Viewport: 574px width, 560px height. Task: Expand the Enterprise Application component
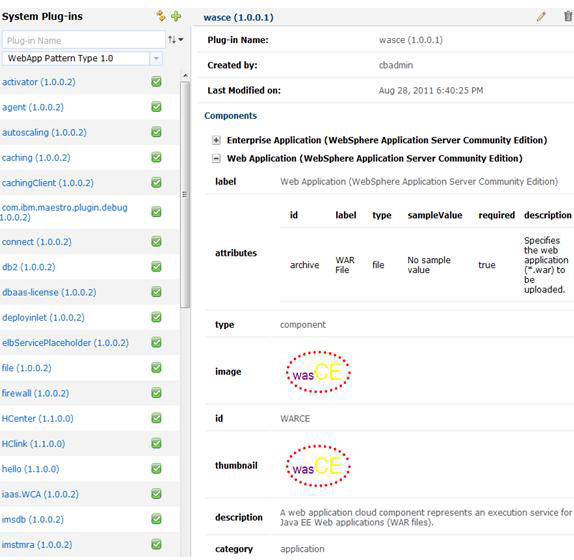pos(216,140)
